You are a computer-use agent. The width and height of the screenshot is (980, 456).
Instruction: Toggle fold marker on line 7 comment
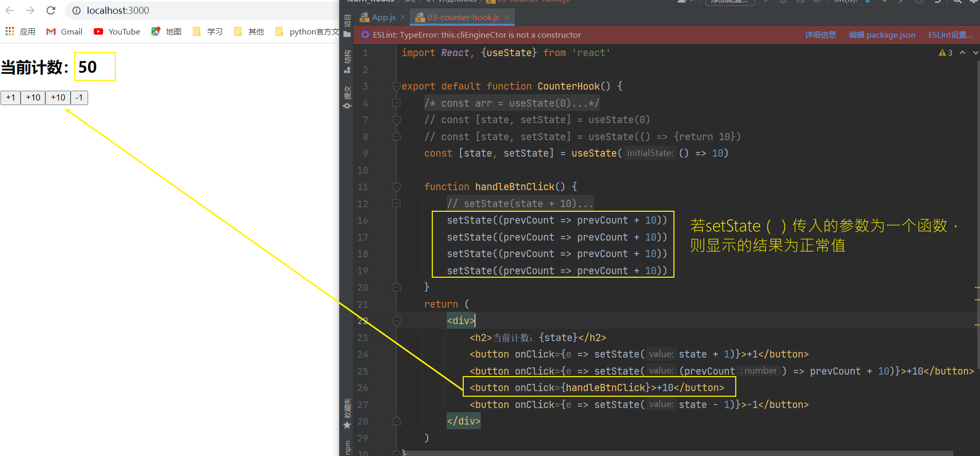[396, 120]
